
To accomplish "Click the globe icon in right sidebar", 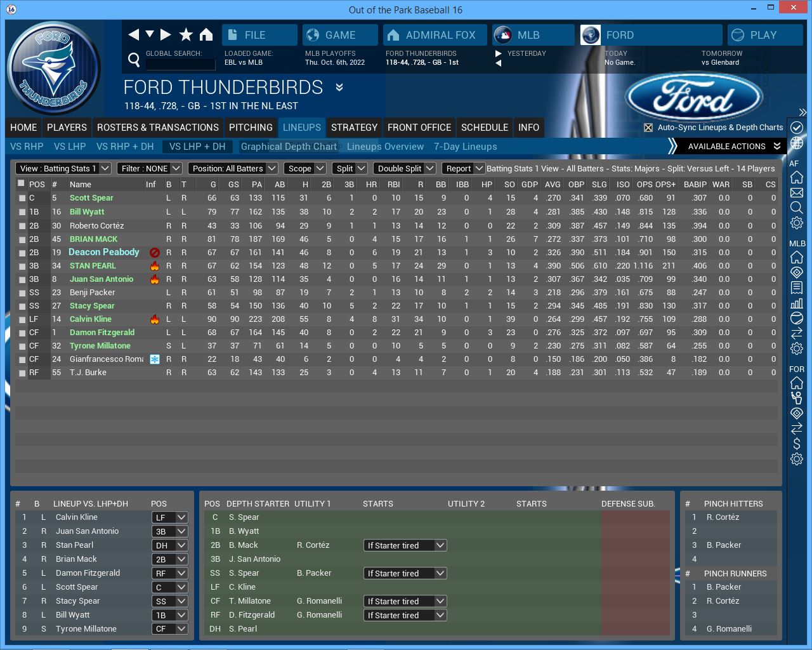I will tap(797, 143).
